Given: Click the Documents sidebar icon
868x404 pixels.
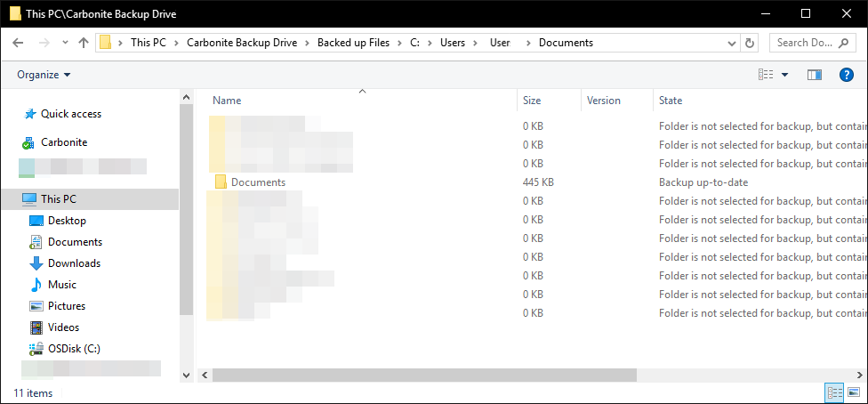Looking at the screenshot, I should (x=36, y=242).
